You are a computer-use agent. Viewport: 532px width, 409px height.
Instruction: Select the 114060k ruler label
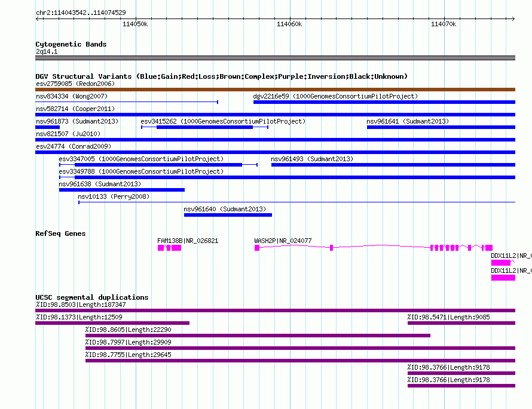click(289, 24)
